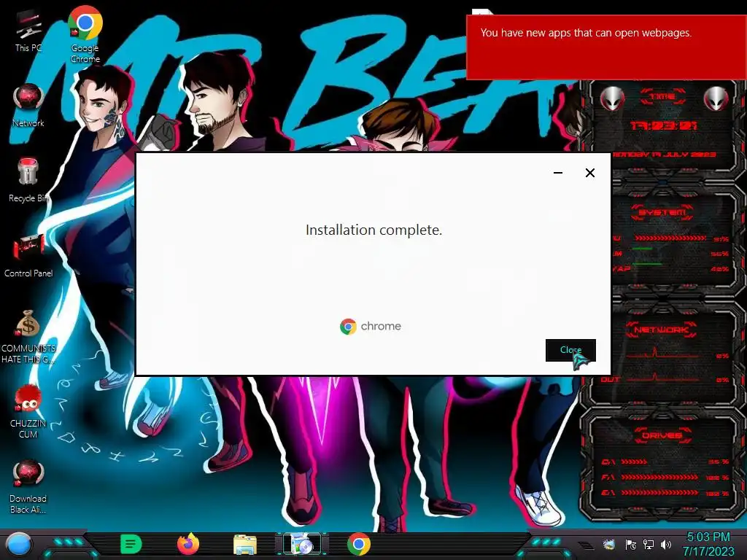This screenshot has width=747, height=560.
Task: Close the installer with the X icon
Action: 589,173
